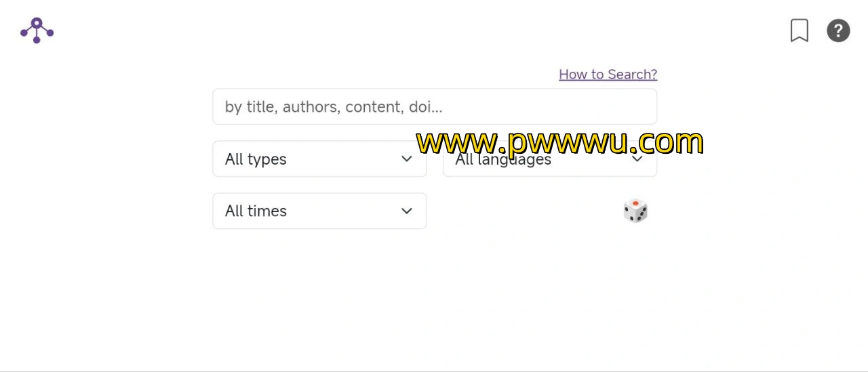Open saved bookmarks via the bookmark icon
The width and height of the screenshot is (868, 372).
click(800, 30)
